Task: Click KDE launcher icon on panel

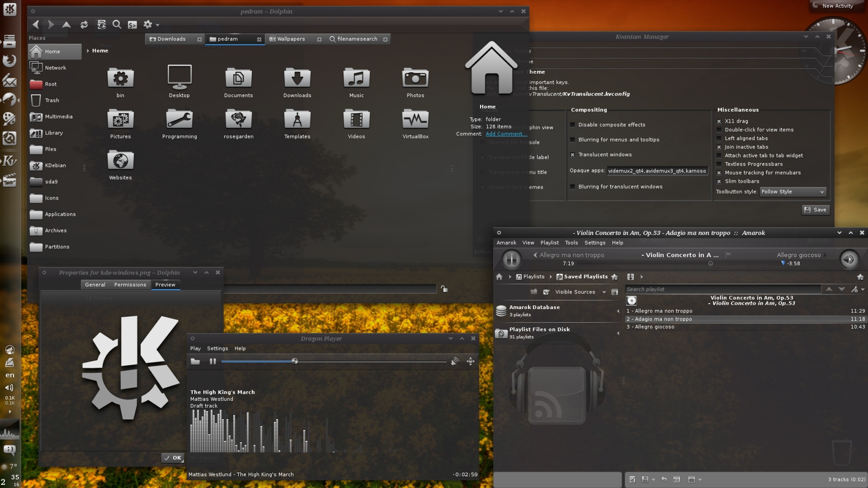Action: pyautogui.click(x=10, y=9)
